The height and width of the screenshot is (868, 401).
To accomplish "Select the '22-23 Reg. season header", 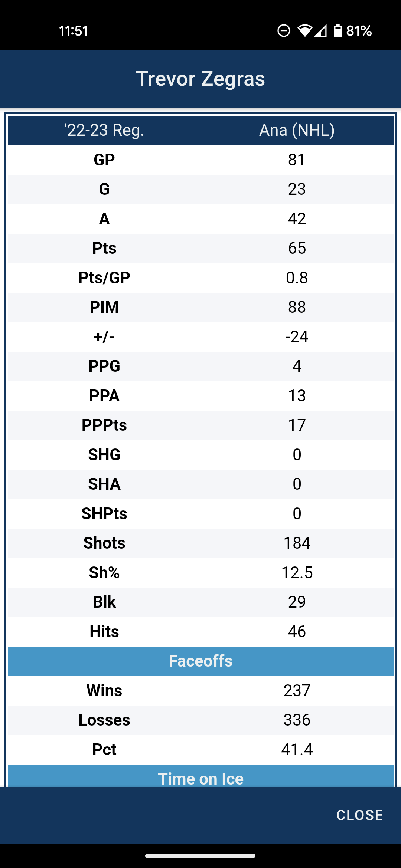I will click(104, 130).
